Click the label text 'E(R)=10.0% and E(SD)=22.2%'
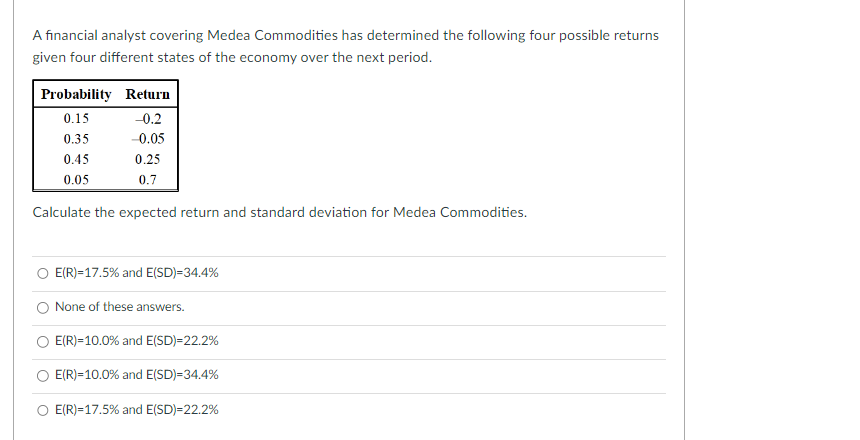This screenshot has height=440, width=860. click(137, 341)
